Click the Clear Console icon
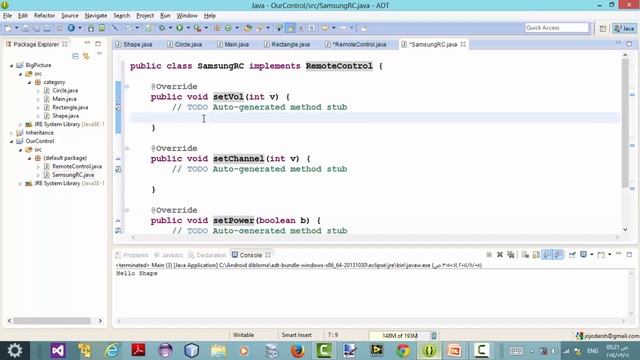Image resolution: width=640 pixels, height=360 pixels. point(525,255)
